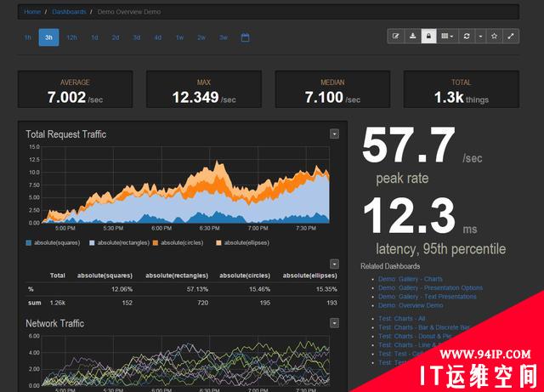Open the refresh interval dropdown arrow
544x392 pixels.
480,36
